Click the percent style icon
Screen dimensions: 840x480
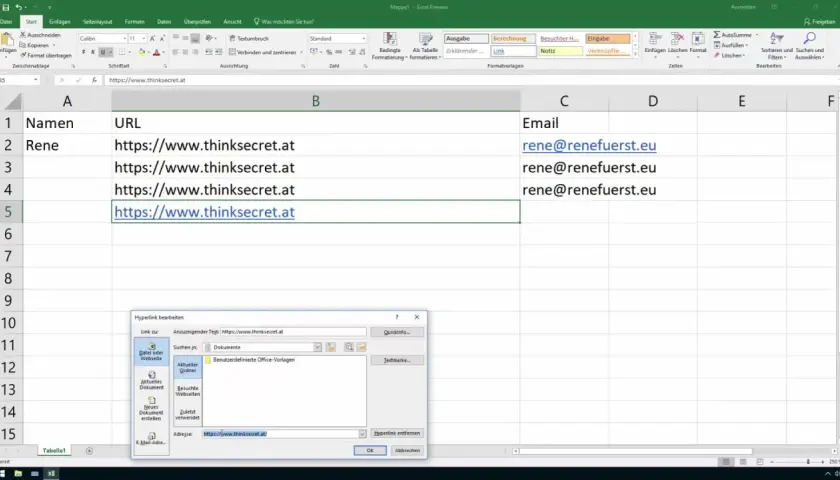click(x=329, y=52)
